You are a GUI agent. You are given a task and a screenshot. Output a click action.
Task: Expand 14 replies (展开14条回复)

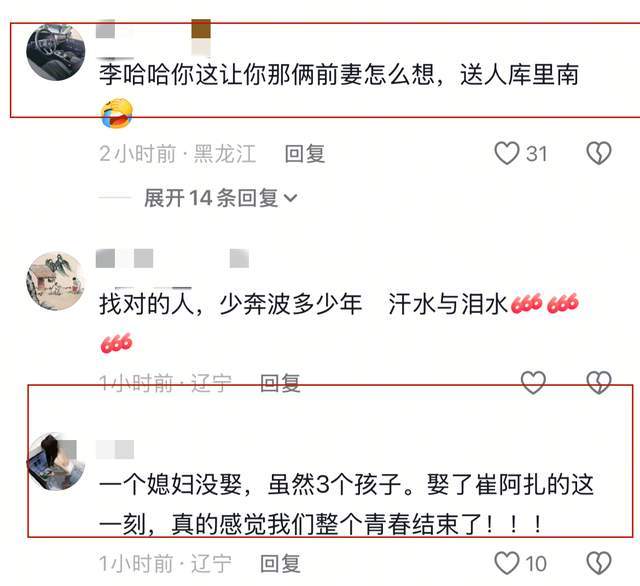[220, 198]
